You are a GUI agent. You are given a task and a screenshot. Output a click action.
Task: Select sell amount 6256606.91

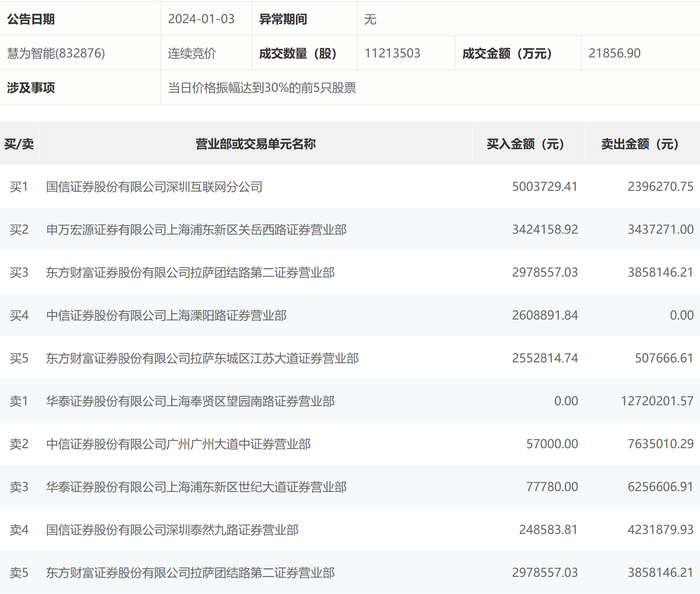660,486
